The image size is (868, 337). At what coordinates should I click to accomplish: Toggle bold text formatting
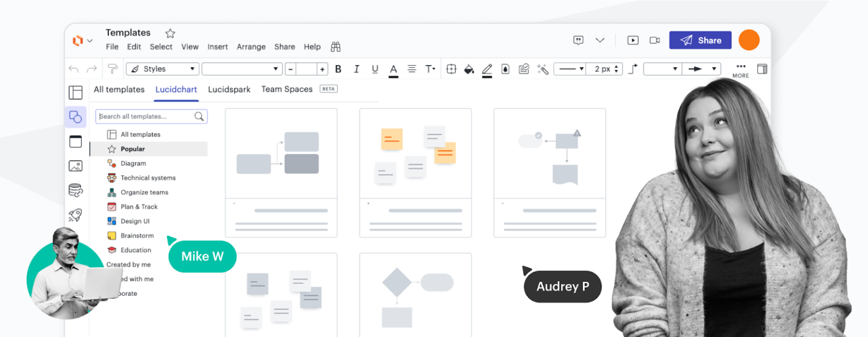[x=338, y=68]
